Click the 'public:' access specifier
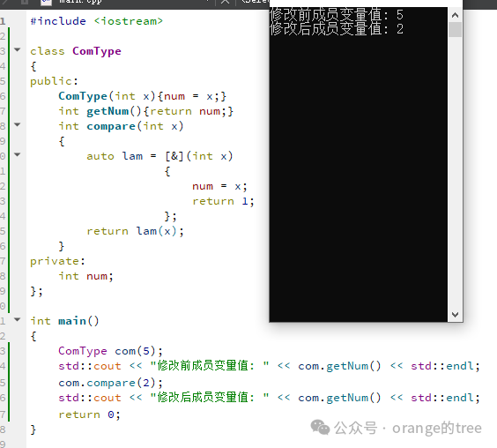Screen dimensions: 497x448 [x=54, y=81]
